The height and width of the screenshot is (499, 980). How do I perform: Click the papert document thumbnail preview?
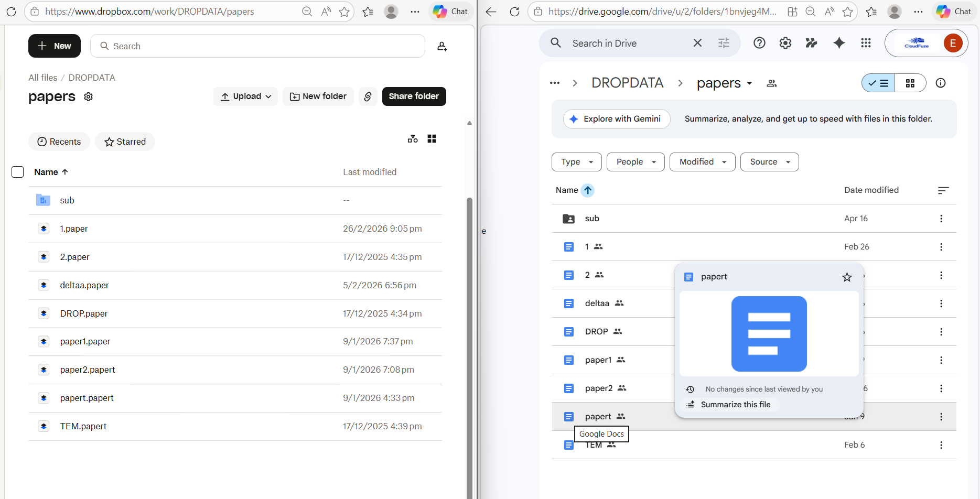pyautogui.click(x=769, y=334)
